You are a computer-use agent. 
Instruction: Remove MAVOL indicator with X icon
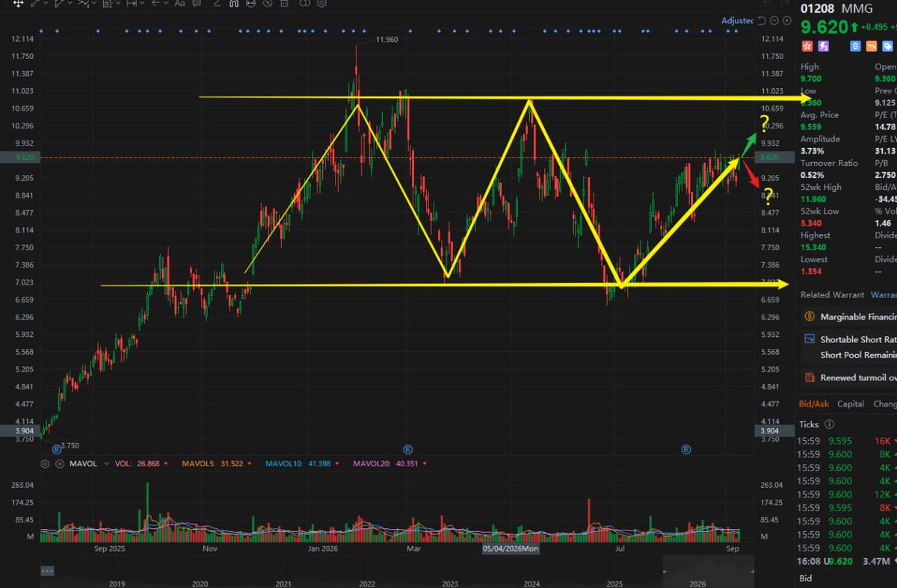point(58,464)
